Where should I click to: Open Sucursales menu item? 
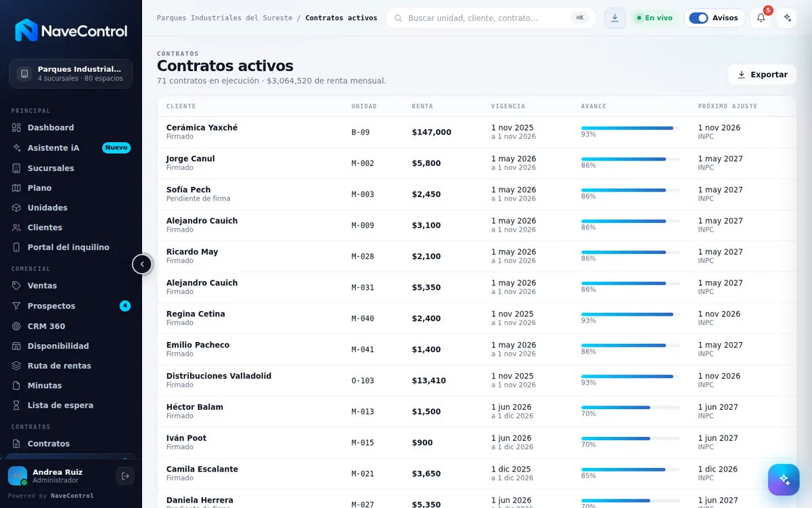point(71,168)
